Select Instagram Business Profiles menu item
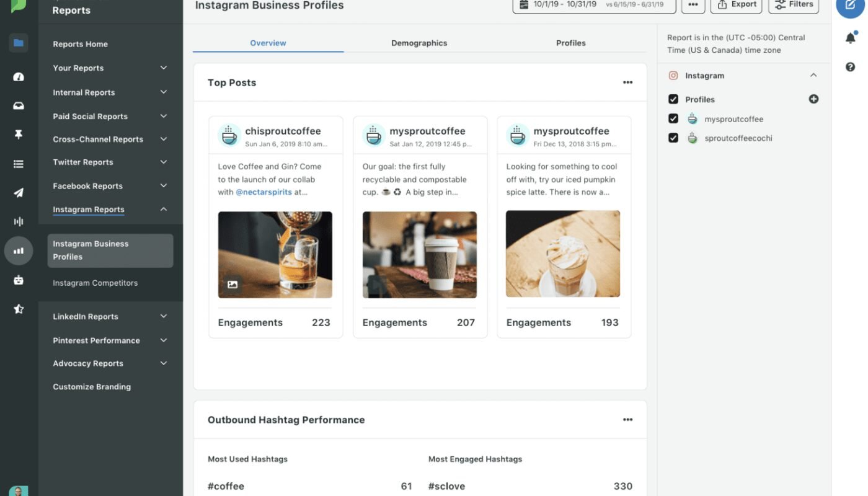Screen dimensions: 868x496 tap(110, 250)
